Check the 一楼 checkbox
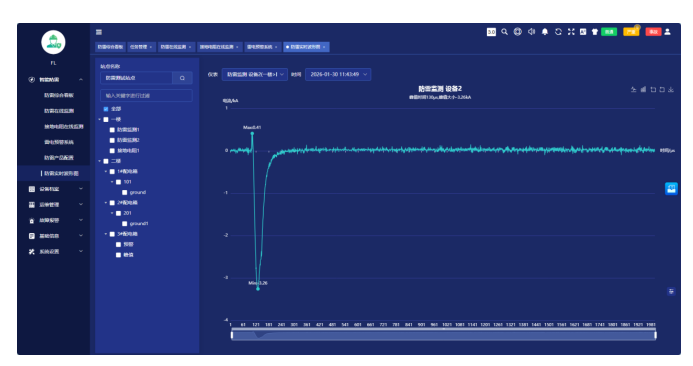This screenshot has height=366, width=693. point(106,119)
